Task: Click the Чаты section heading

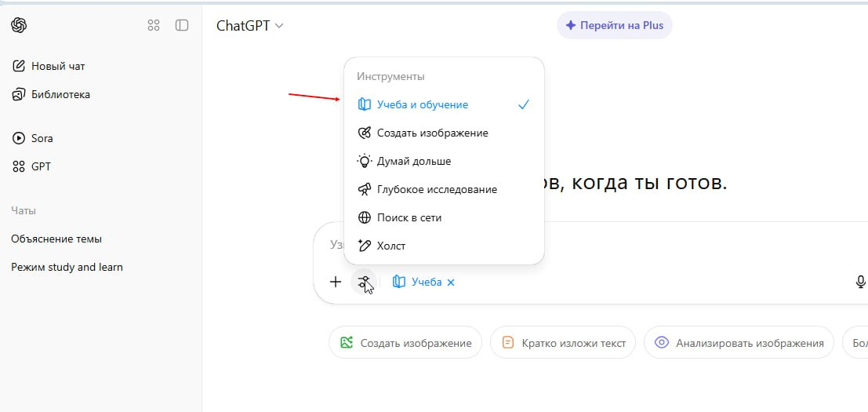Action: click(24, 211)
